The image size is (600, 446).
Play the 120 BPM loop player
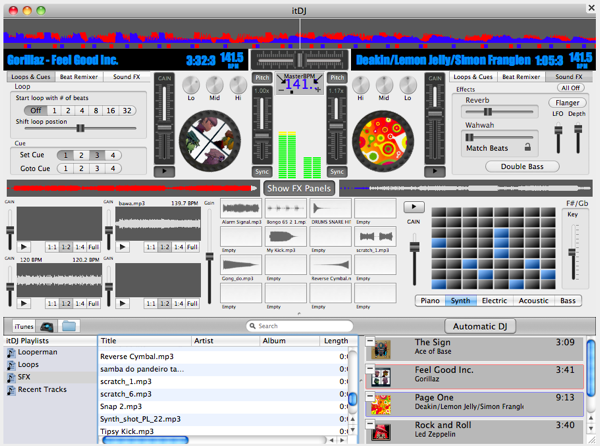[x=24, y=303]
